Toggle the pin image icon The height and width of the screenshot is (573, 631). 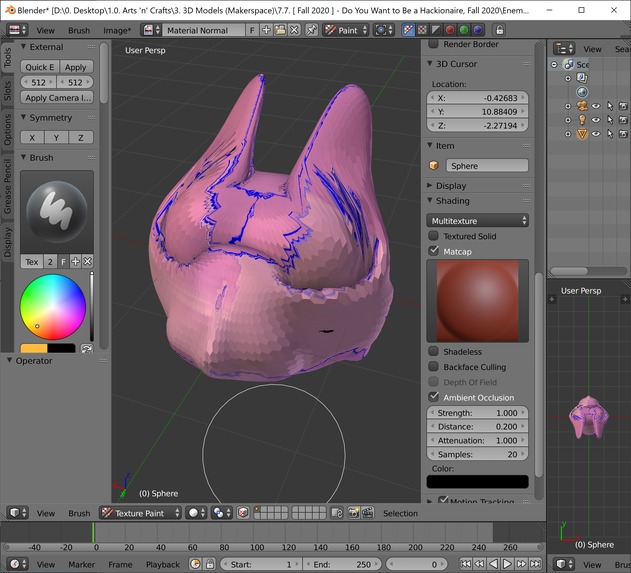pyautogui.click(x=311, y=30)
